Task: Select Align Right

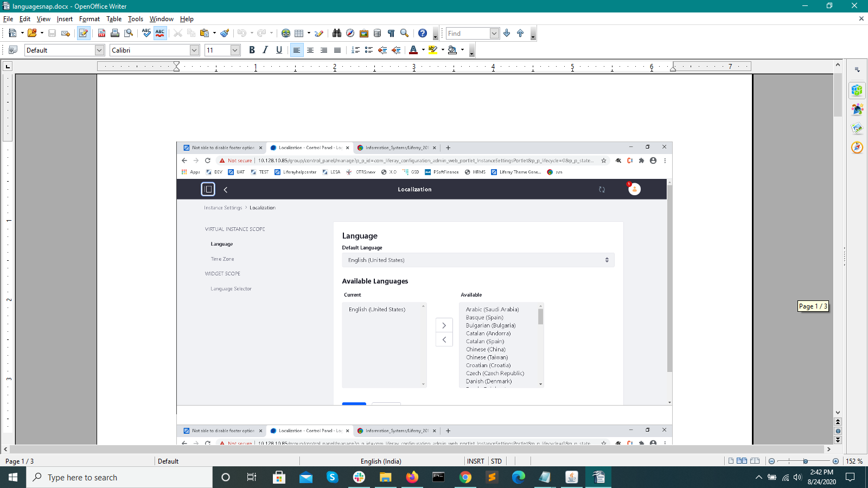Action: click(324, 50)
